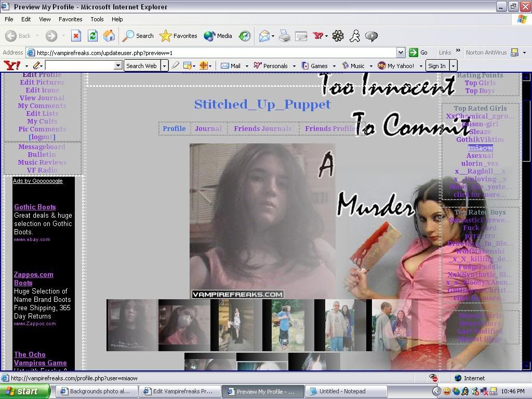The width and height of the screenshot is (532, 399).
Task: Expand the Sign In dropdown arrow
Action: pos(453,66)
